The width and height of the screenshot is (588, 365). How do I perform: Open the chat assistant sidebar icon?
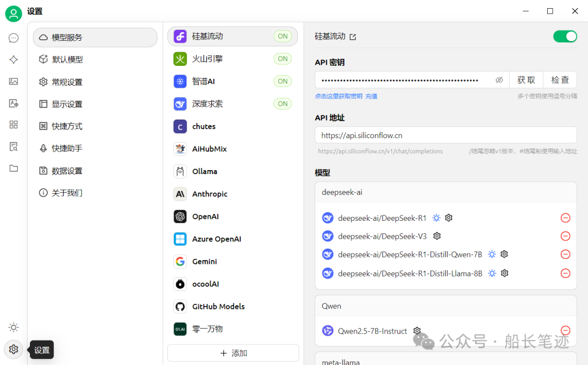point(14,38)
